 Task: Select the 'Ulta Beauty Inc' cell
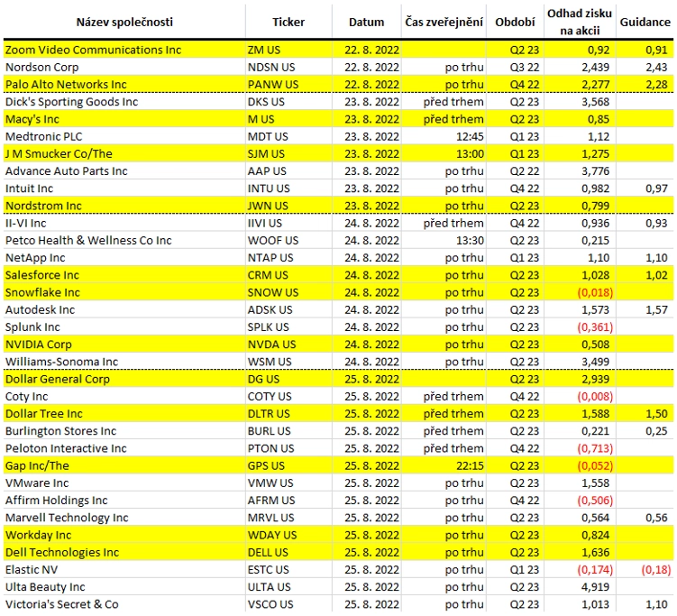pyautogui.click(x=124, y=586)
